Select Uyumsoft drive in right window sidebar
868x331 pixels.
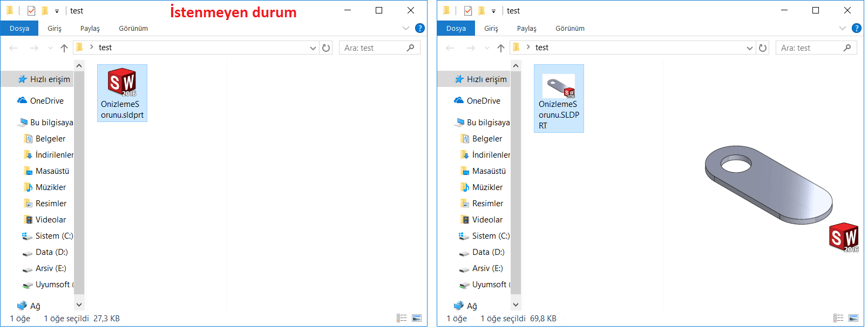click(484, 285)
